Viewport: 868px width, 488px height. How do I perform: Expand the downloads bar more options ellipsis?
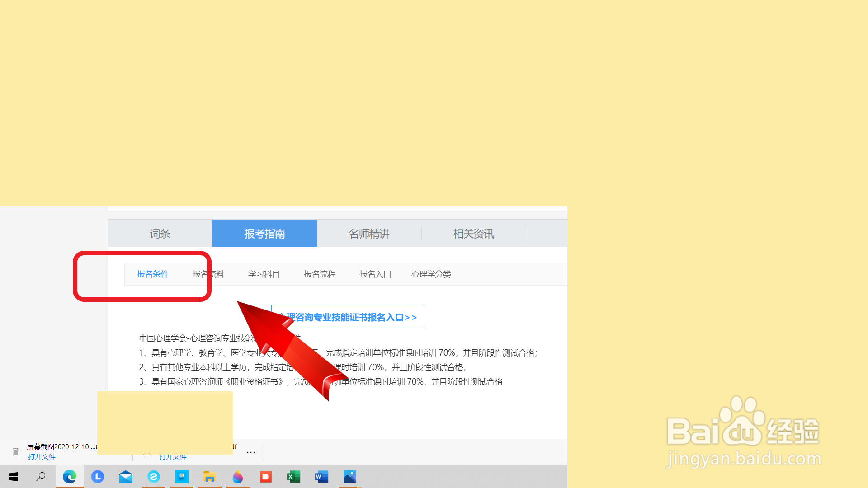click(x=251, y=452)
